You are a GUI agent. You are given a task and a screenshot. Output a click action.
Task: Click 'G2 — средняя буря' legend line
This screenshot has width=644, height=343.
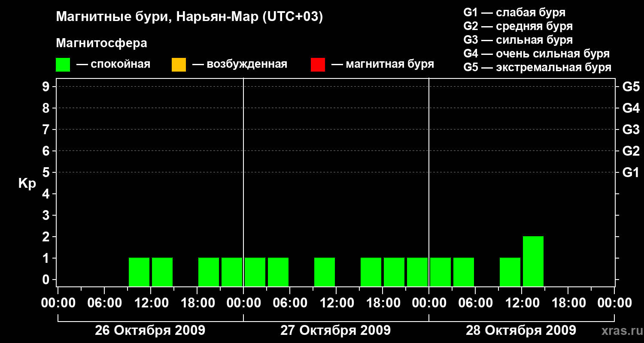point(518,26)
